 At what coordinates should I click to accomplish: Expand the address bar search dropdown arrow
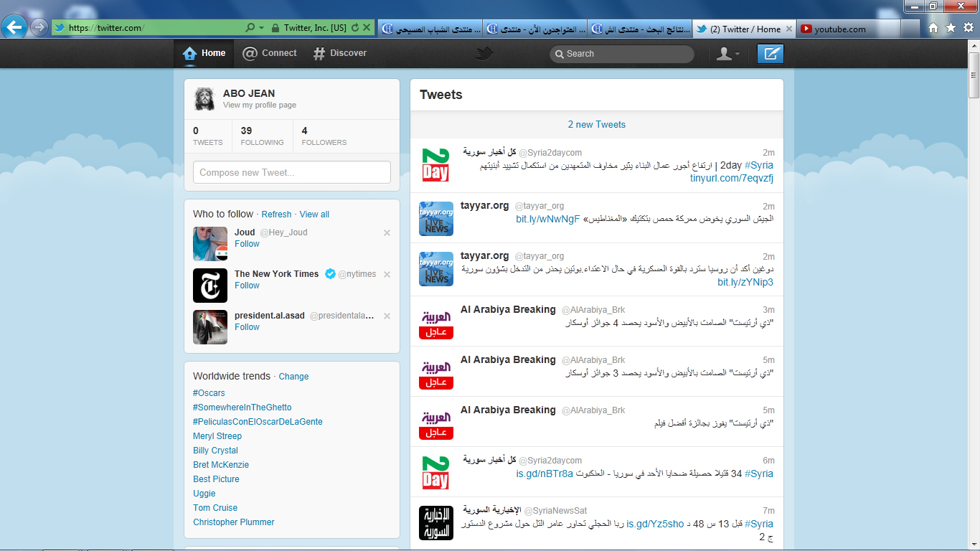click(260, 28)
